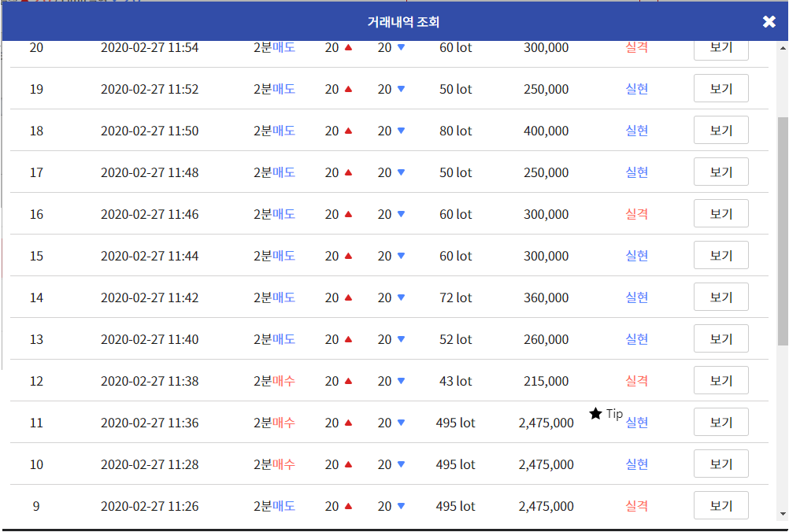
Task: Click the 실현 status in row 19
Action: [x=636, y=89]
